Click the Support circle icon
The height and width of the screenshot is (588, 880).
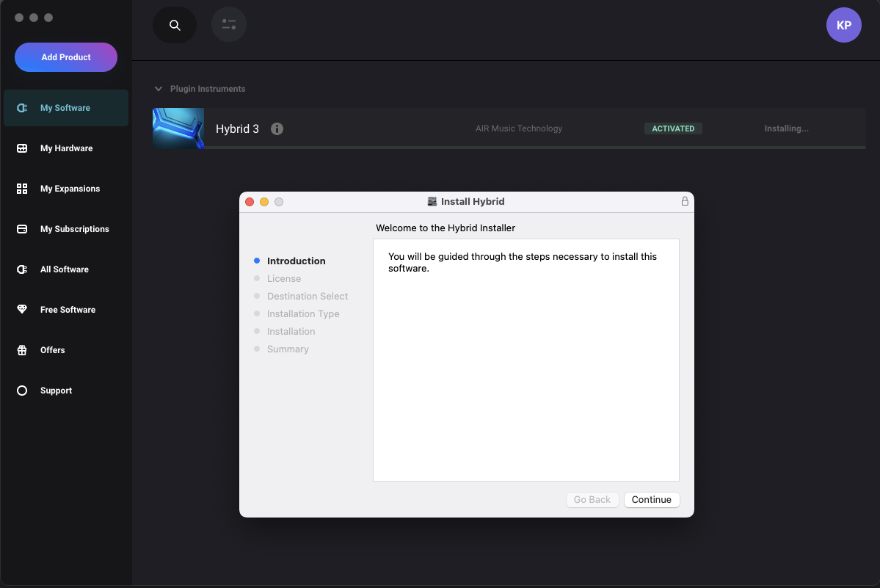(22, 391)
